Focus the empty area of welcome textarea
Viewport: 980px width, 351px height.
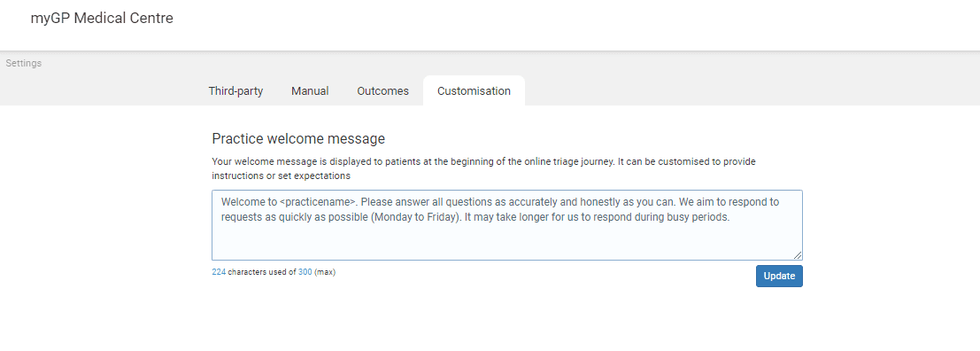click(507, 243)
